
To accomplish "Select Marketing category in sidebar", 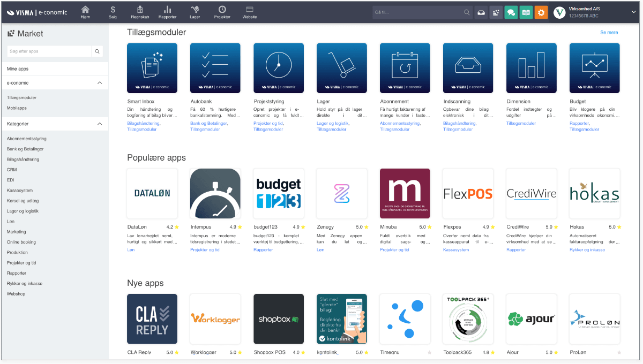I will point(17,232).
